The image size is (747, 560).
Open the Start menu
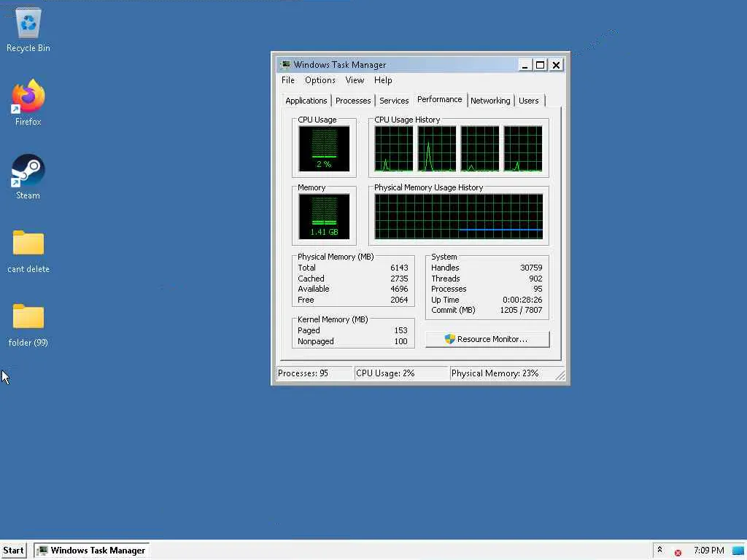[13, 551]
